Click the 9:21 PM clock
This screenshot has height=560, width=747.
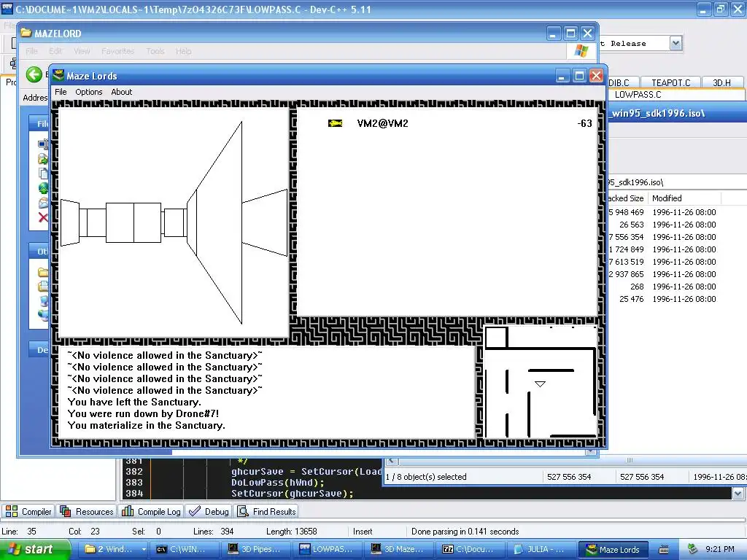pos(720,549)
